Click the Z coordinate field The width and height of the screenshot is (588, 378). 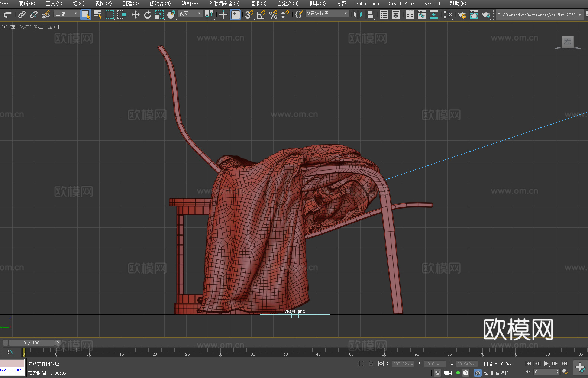click(x=466, y=364)
